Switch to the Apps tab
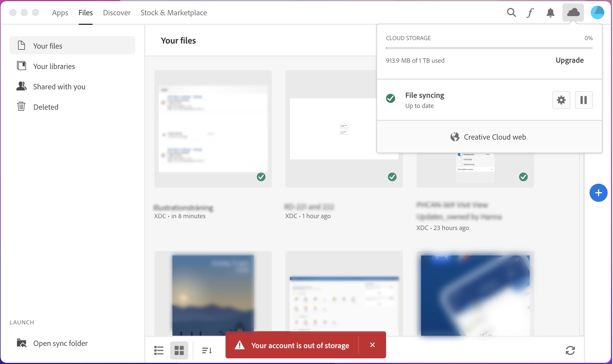613x364 pixels. (60, 13)
